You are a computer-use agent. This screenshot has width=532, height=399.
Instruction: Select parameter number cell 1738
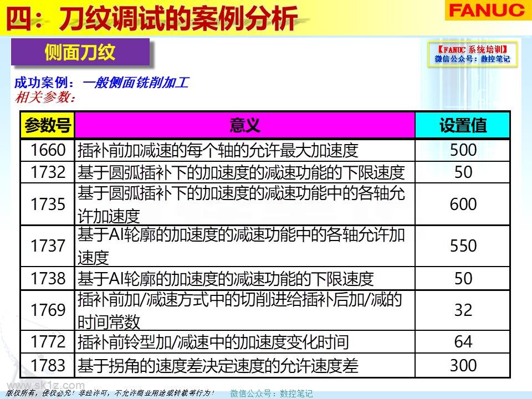[x=48, y=278]
